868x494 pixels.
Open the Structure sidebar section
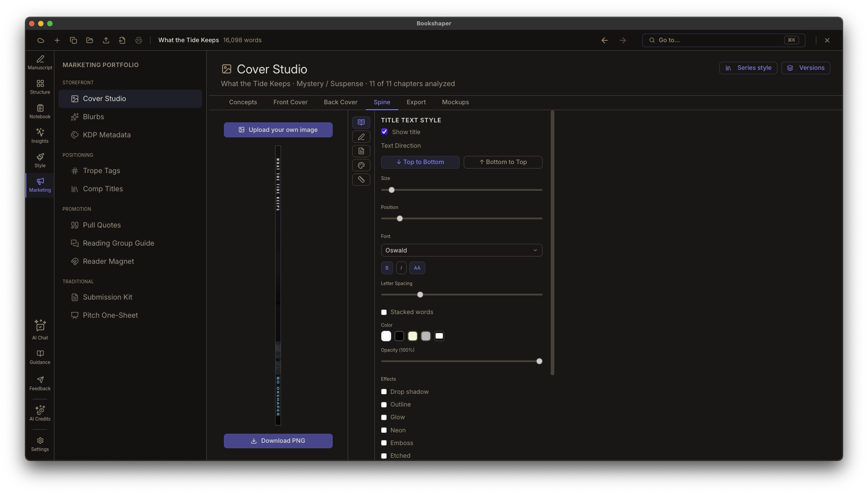[x=40, y=87]
